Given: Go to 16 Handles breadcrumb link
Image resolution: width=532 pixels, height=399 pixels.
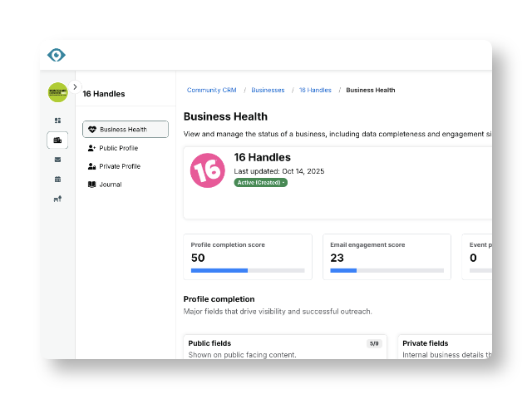Looking at the screenshot, I should 315,90.
